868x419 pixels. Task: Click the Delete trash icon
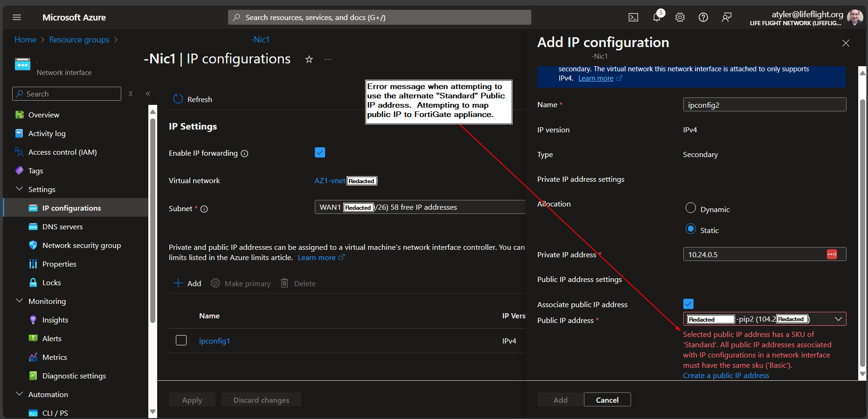[285, 283]
